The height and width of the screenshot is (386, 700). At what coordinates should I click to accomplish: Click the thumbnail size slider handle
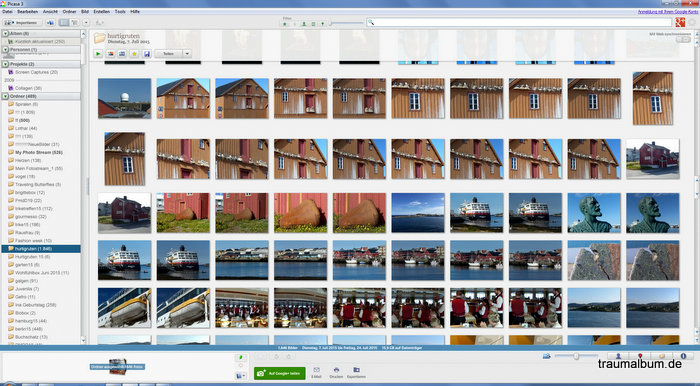click(576, 356)
